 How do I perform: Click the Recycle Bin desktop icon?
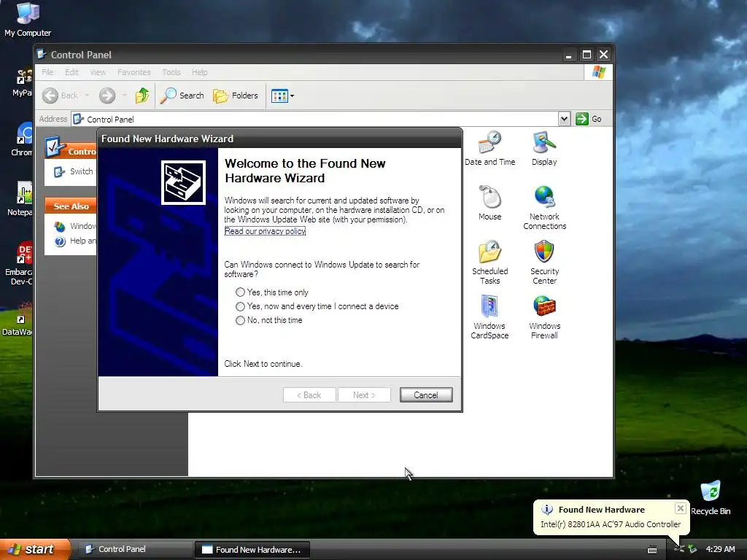[x=711, y=498]
